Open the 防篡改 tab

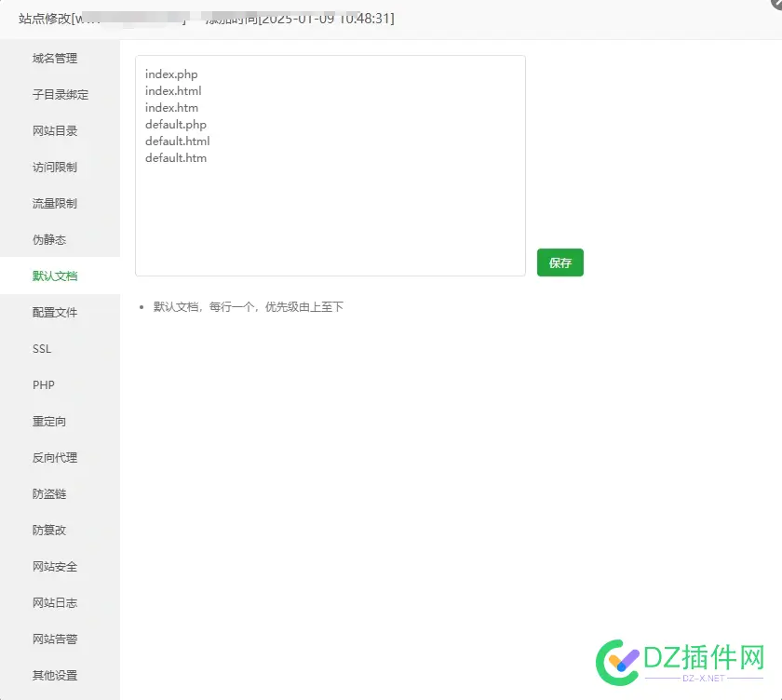point(49,531)
